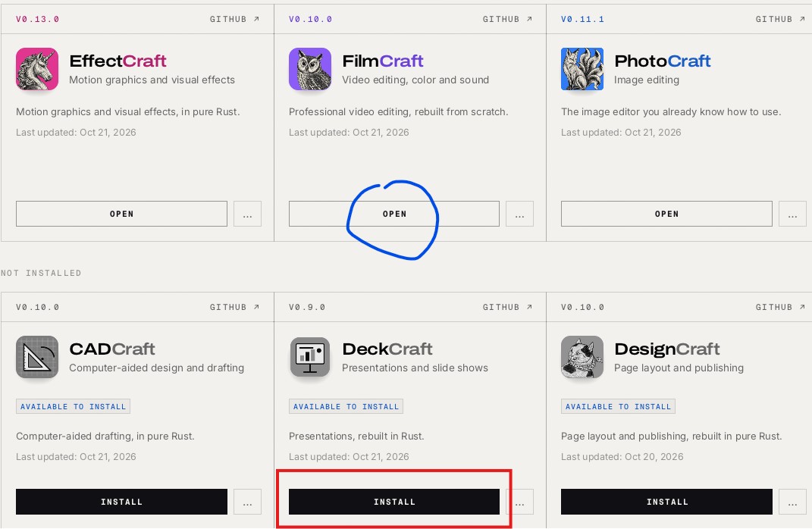Click 'Page layout and publishing, rebuilt in pure Rust.'
This screenshot has height=529, width=812.
click(x=671, y=436)
